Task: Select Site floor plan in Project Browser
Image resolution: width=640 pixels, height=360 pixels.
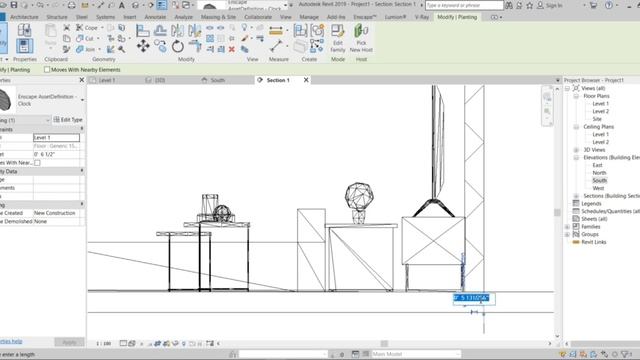Action: tap(597, 119)
